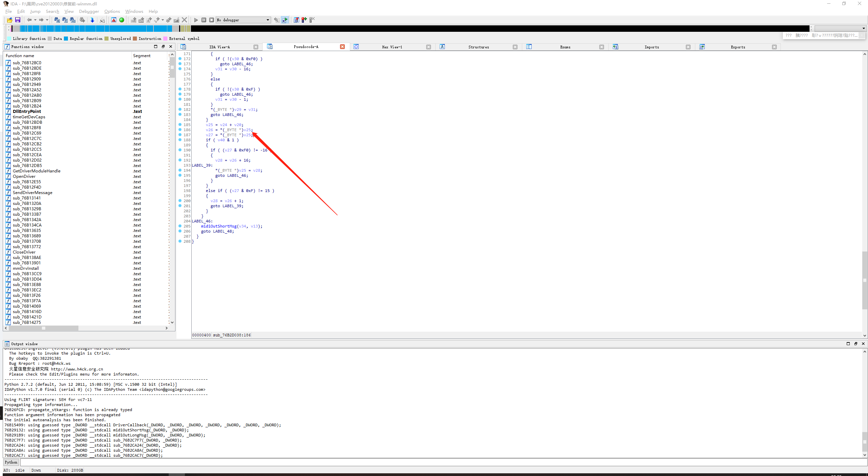Click the green circle run icon
The image size is (868, 476).
pos(122,20)
